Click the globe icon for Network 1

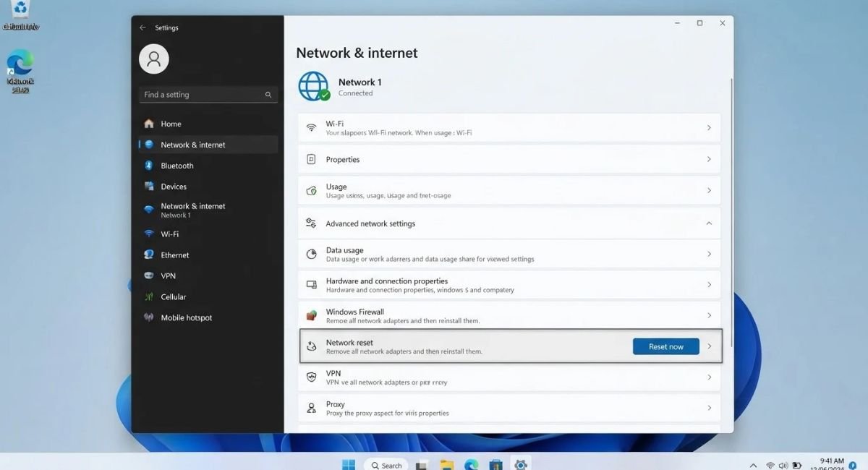click(314, 86)
